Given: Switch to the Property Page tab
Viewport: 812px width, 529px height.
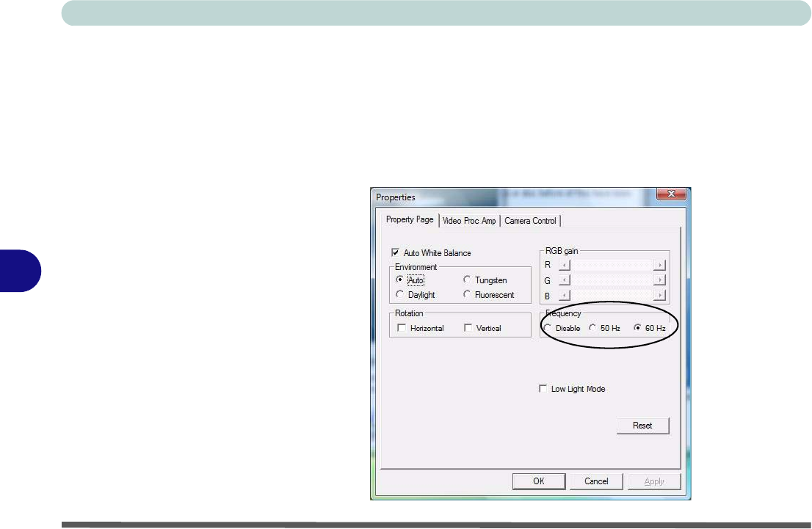Looking at the screenshot, I should click(410, 220).
